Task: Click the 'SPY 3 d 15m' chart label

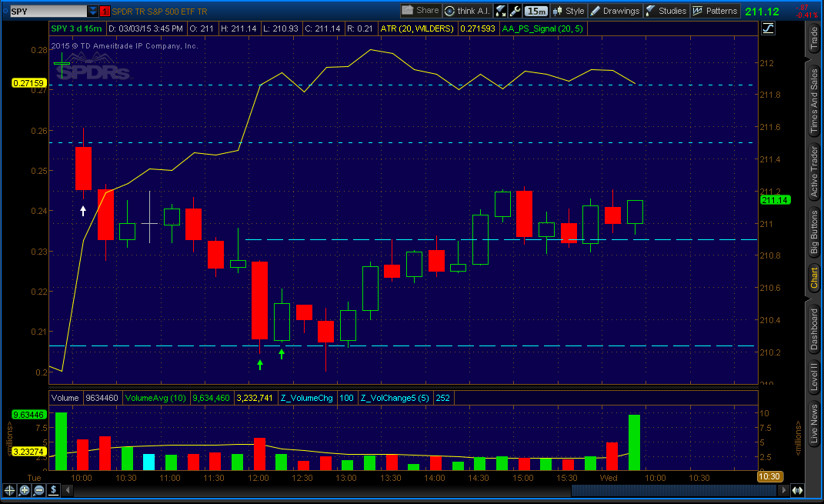Action: pos(77,28)
